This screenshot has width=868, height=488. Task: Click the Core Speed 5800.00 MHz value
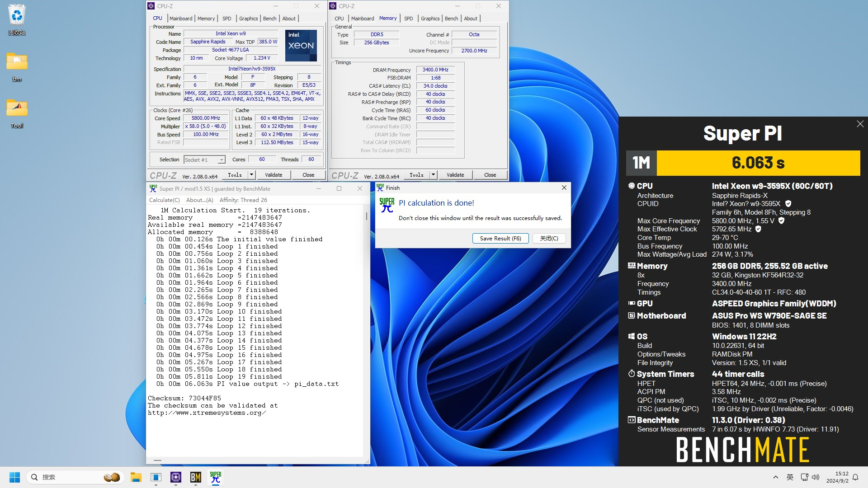coord(206,118)
